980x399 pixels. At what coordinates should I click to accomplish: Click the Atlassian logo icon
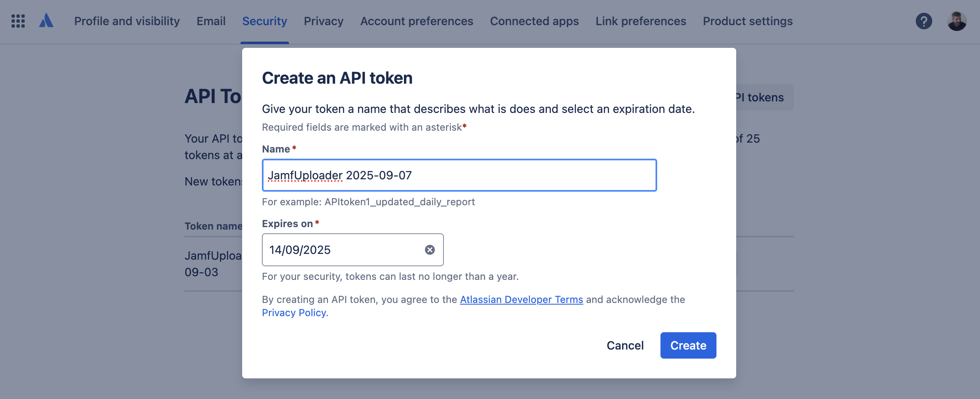pyautogui.click(x=46, y=21)
